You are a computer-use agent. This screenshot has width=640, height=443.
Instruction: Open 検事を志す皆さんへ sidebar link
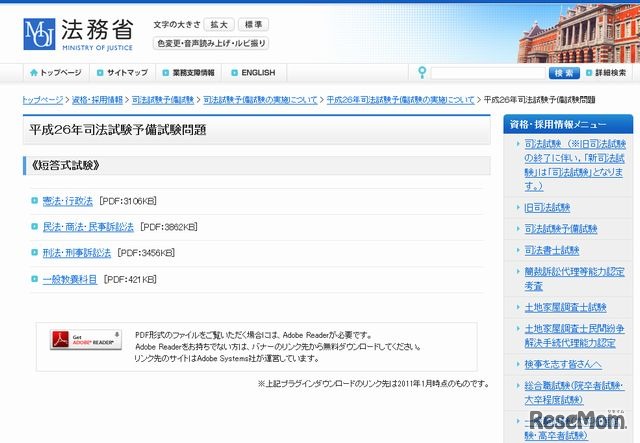tap(563, 364)
